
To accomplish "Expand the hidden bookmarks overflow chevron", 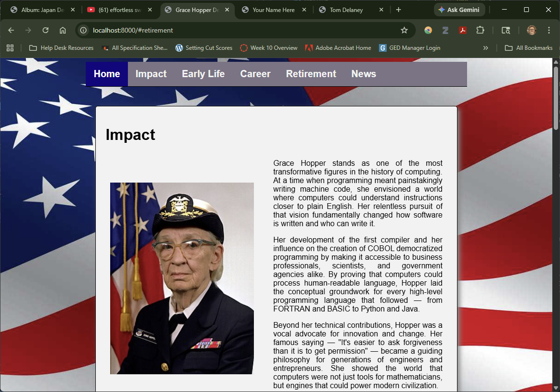I will click(x=486, y=47).
